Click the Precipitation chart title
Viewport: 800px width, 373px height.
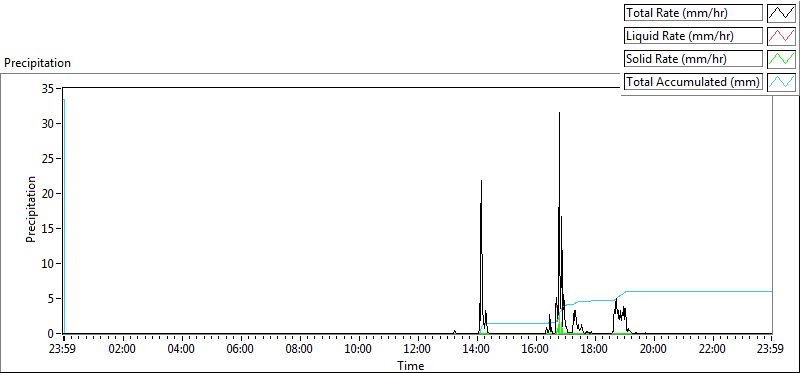tap(37, 63)
